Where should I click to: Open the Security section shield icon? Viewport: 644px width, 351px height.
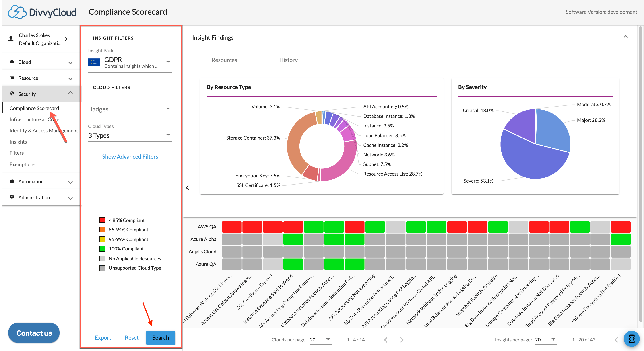coord(12,93)
